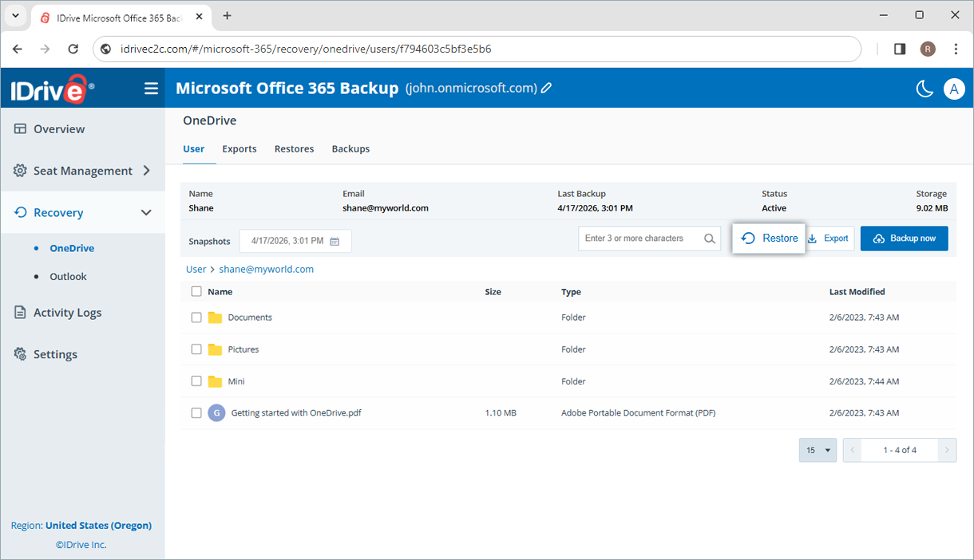Collapse the Recovery sidebar section
The height and width of the screenshot is (560, 974).
pyautogui.click(x=146, y=213)
